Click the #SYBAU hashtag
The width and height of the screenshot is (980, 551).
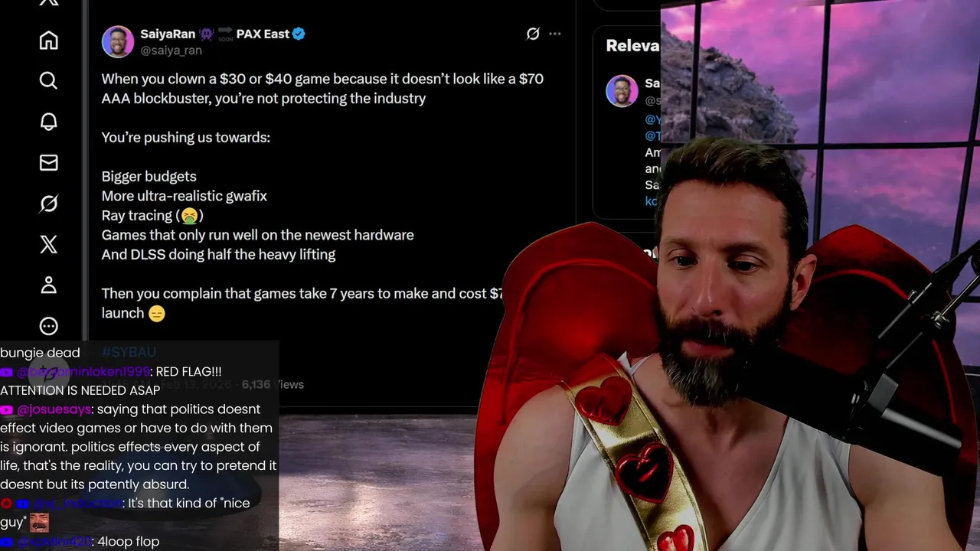point(129,352)
